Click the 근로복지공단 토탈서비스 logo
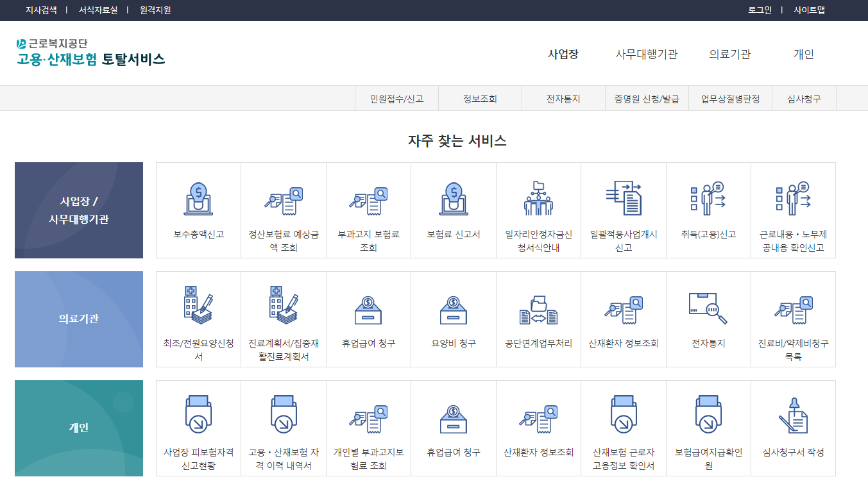 click(90, 52)
